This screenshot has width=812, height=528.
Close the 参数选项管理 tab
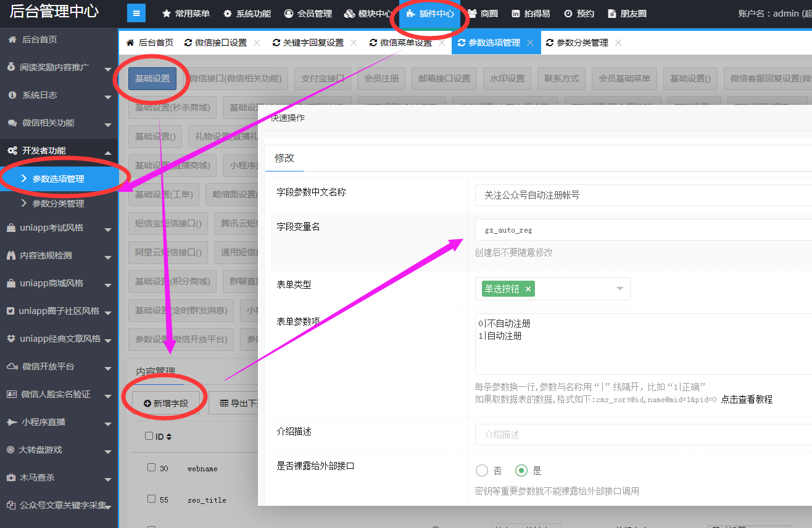[x=530, y=43]
